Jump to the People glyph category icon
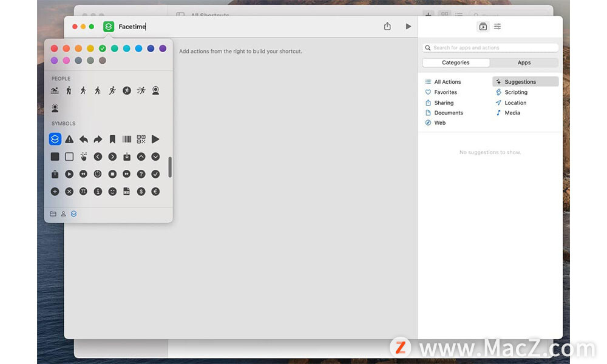 [63, 214]
